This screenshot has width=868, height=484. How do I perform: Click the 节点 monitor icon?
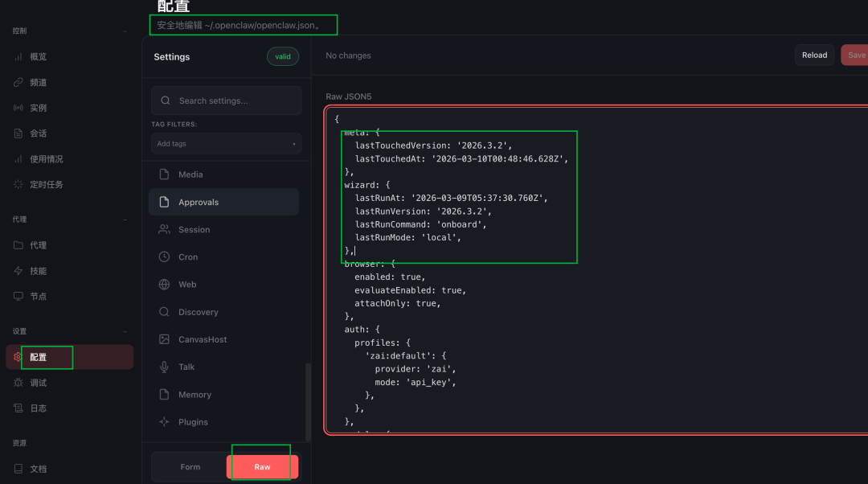pyautogui.click(x=18, y=297)
